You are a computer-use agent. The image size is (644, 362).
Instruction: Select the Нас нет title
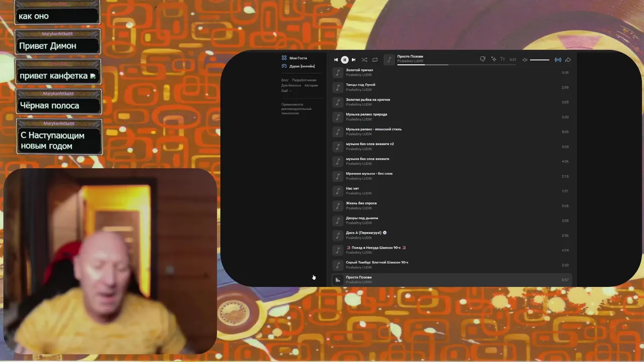point(352,189)
